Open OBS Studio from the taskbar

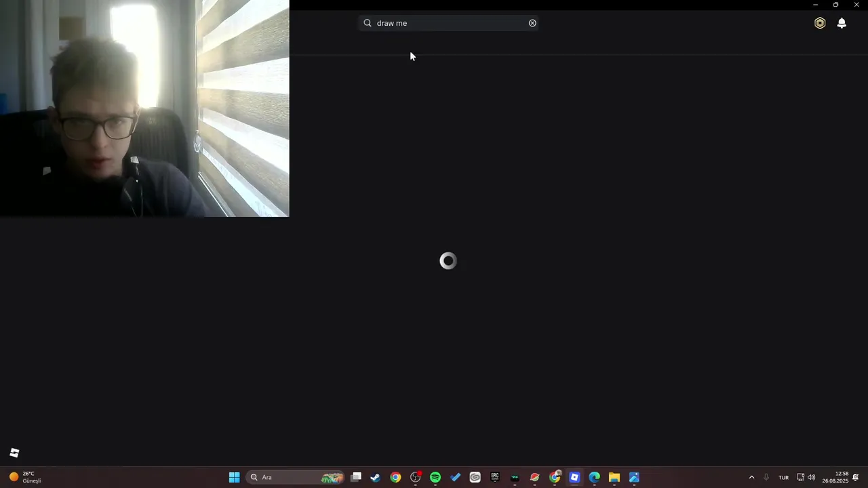(x=415, y=477)
